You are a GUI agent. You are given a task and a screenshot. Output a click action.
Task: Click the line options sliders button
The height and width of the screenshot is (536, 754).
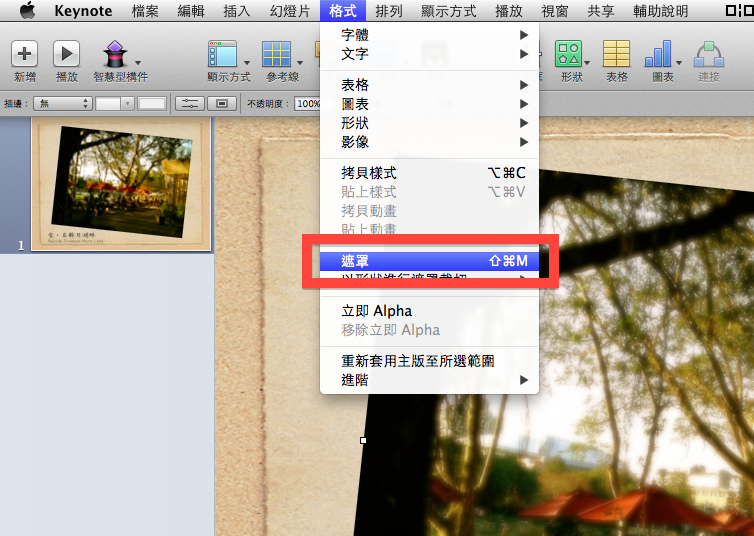190,103
